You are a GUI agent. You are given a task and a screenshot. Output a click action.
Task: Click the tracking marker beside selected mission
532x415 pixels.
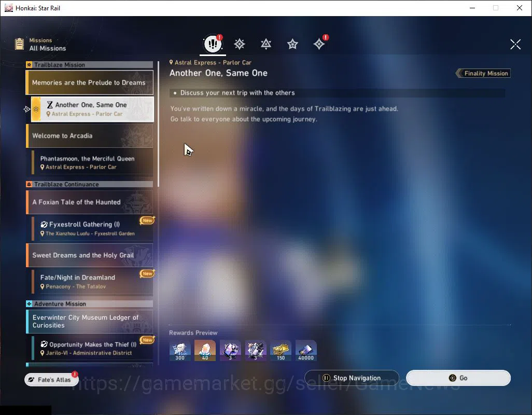pyautogui.click(x=27, y=109)
